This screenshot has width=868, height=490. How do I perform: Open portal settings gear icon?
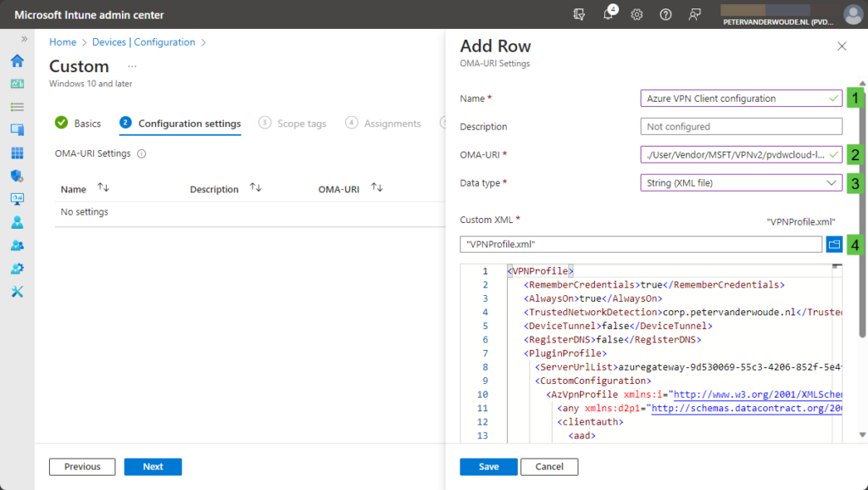(x=637, y=14)
